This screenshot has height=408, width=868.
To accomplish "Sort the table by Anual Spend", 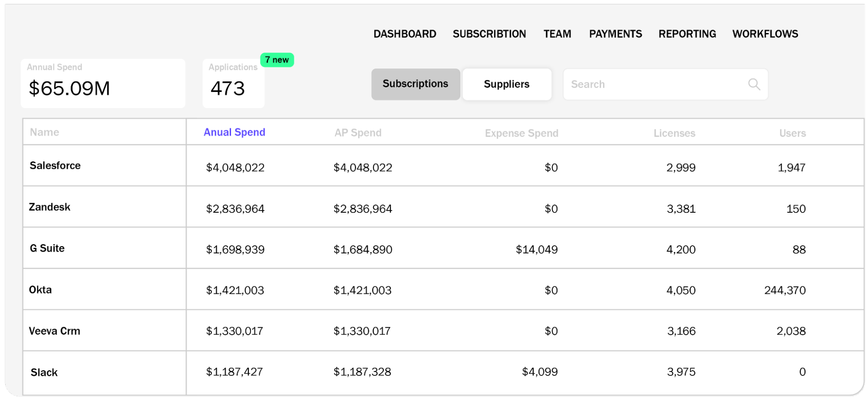I will (234, 132).
